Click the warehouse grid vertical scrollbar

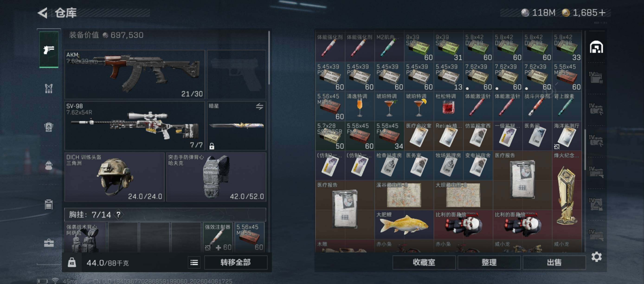coord(585,149)
